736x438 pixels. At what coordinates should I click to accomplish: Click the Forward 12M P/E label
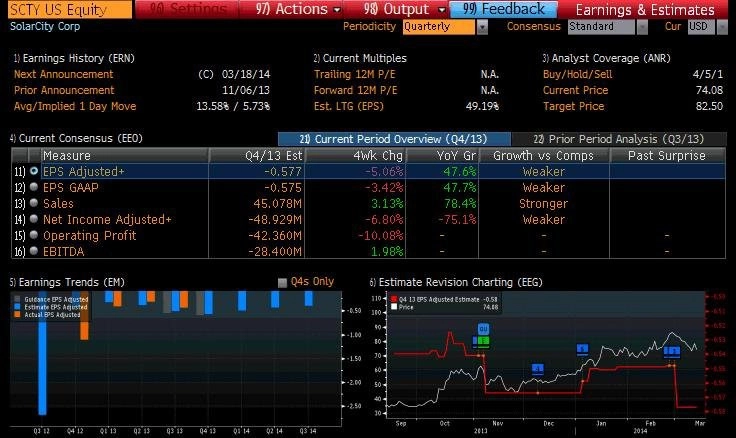[x=355, y=90]
